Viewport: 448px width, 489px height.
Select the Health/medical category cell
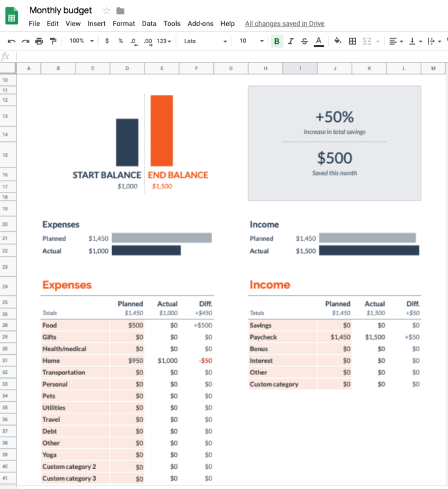point(75,349)
